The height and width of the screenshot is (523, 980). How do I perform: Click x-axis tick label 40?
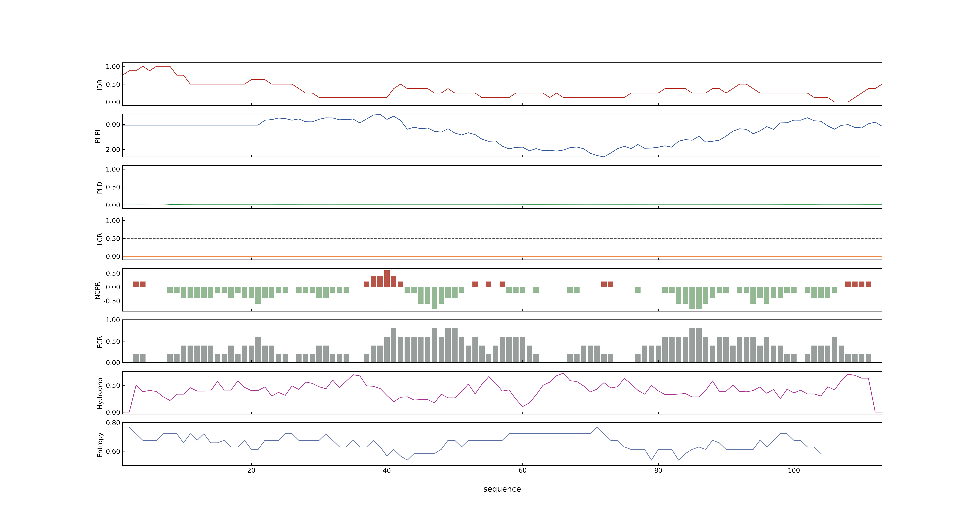point(387,470)
